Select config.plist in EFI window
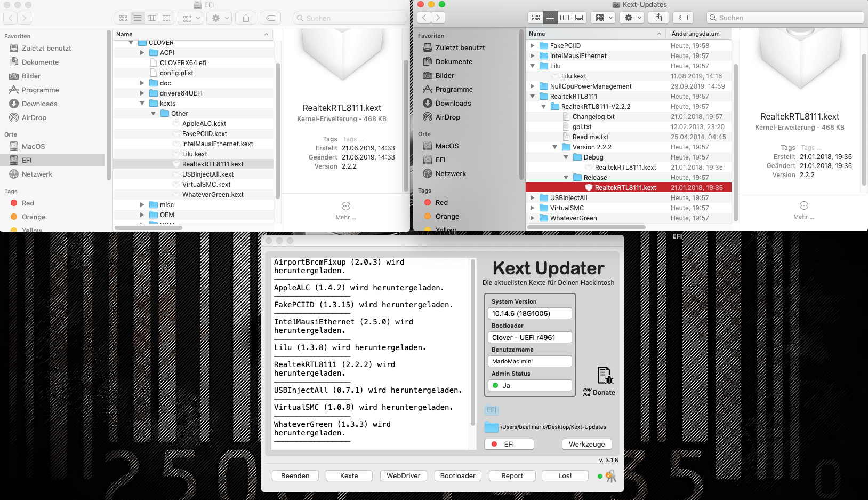Screen dimensions: 868x500 pyautogui.click(x=176, y=73)
